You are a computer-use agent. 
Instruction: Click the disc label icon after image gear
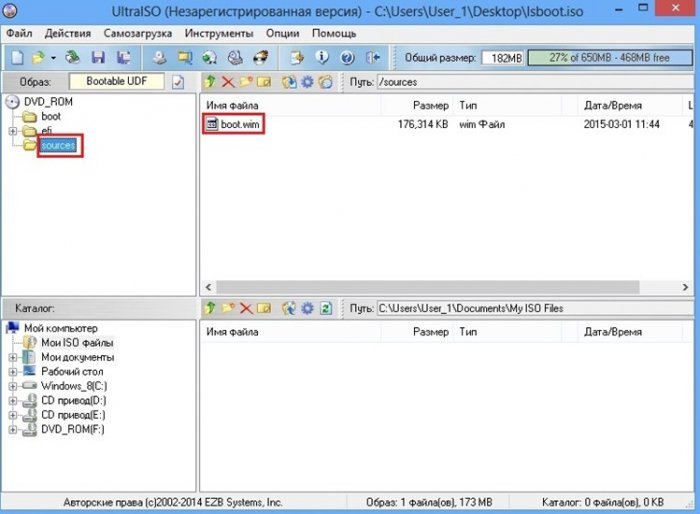click(326, 82)
